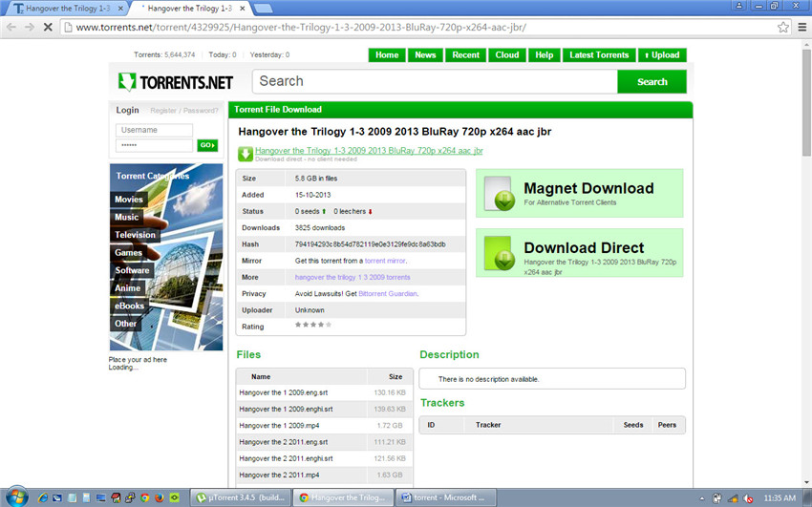Click the Torrents.net logo
Screen dimensions: 812x507
click(x=176, y=82)
